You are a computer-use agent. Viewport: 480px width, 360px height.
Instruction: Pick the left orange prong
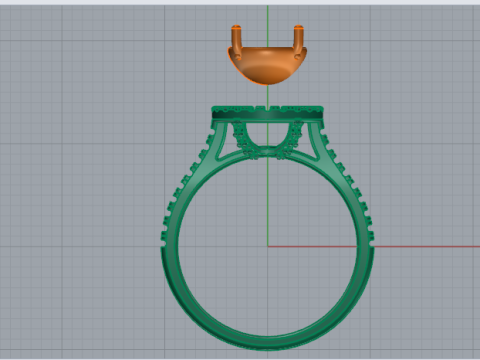[x=236, y=42]
